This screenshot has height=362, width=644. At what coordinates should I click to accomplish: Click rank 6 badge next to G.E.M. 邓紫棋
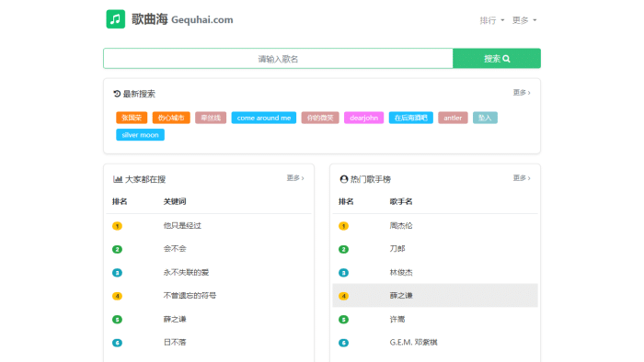(x=343, y=343)
